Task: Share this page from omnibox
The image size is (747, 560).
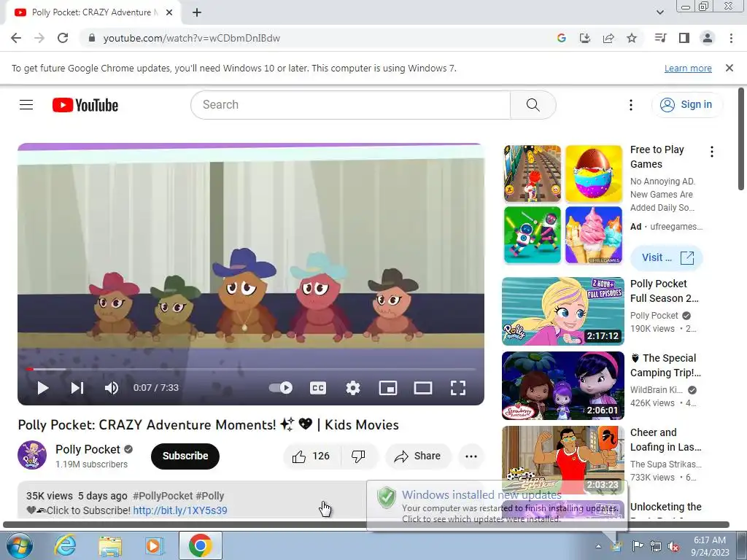Action: [x=608, y=38]
